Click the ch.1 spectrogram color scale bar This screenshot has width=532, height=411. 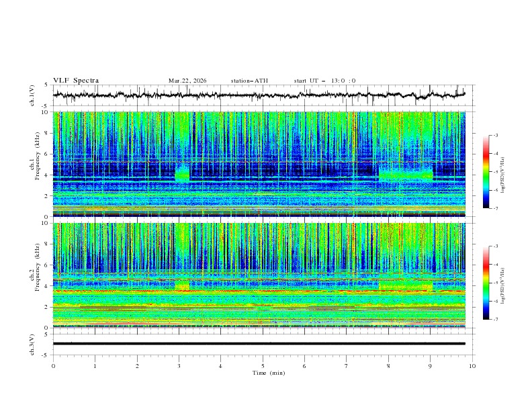(x=486, y=172)
